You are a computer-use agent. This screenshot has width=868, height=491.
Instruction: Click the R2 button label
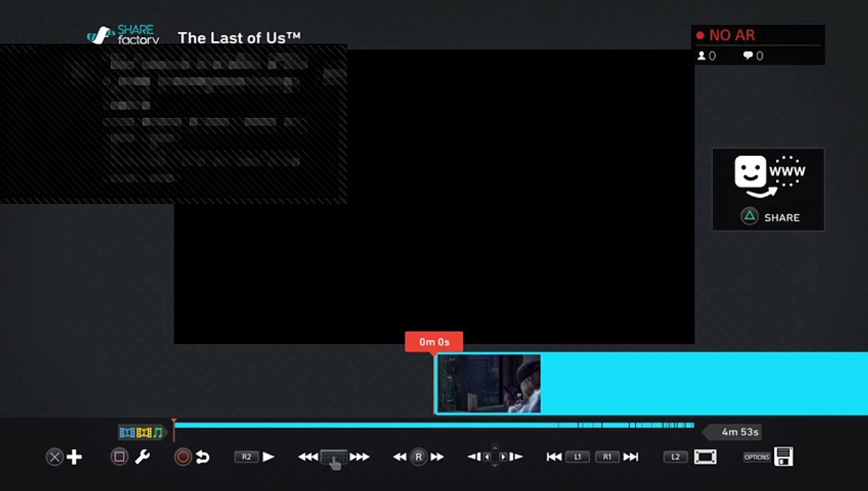pyautogui.click(x=246, y=457)
